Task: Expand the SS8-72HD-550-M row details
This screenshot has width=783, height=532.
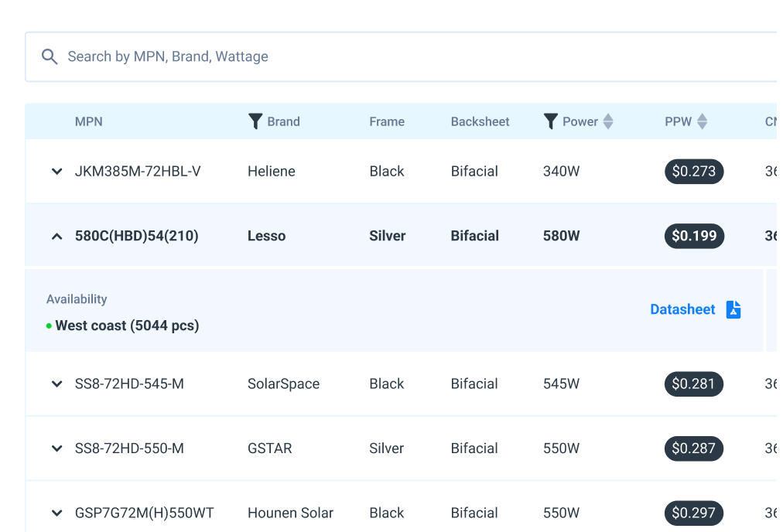Action: tap(56, 448)
